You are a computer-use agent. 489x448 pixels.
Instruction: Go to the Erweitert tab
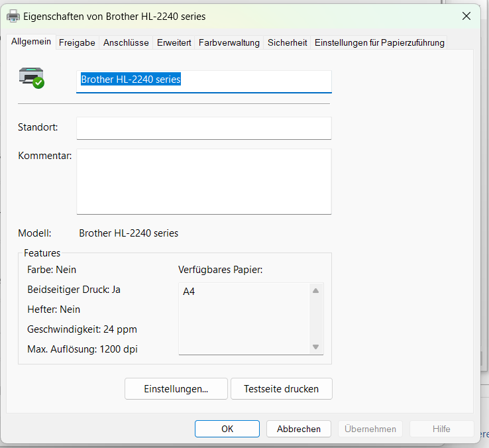tap(174, 42)
